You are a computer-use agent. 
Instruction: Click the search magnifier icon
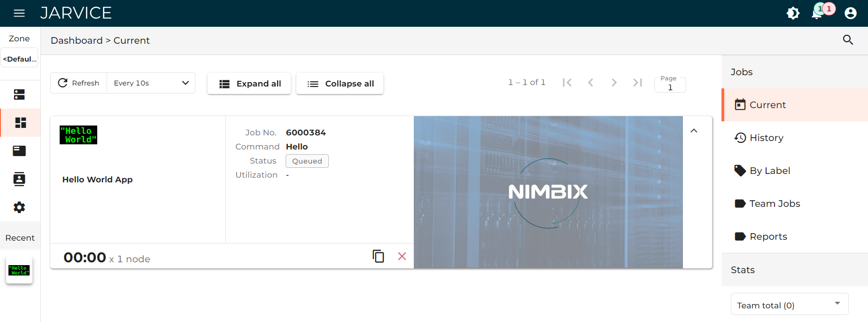coord(848,40)
